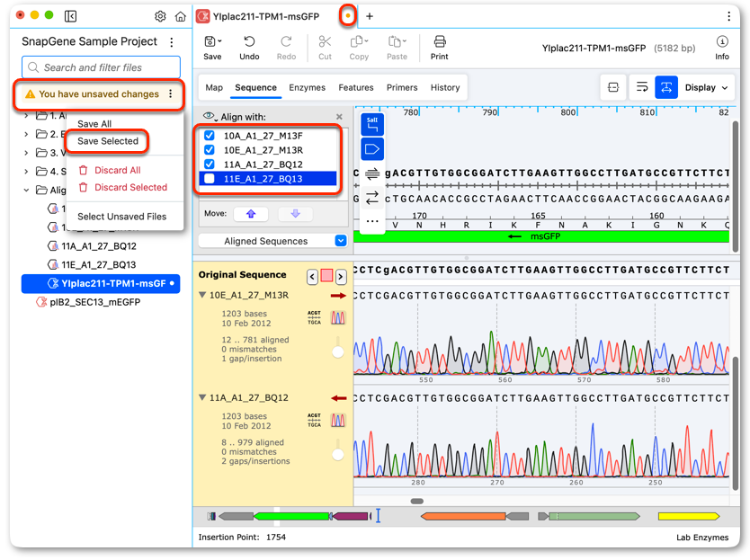Open the window kebab menu at top right
This screenshot has height=560, width=750.
point(728,16)
